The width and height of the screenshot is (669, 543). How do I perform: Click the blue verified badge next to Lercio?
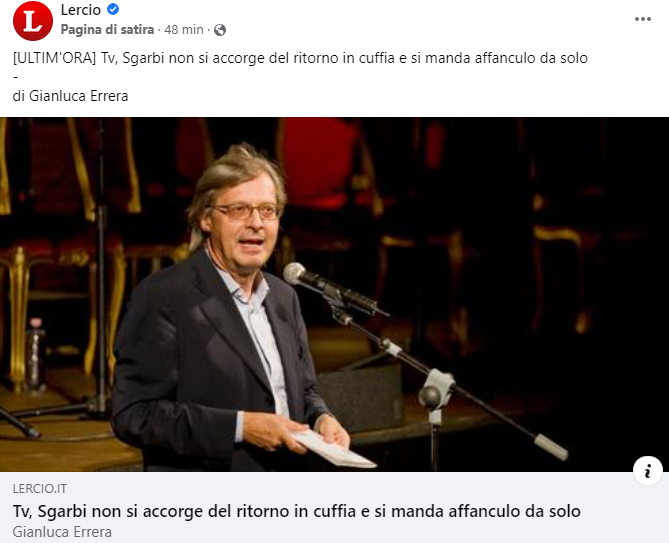click(113, 9)
